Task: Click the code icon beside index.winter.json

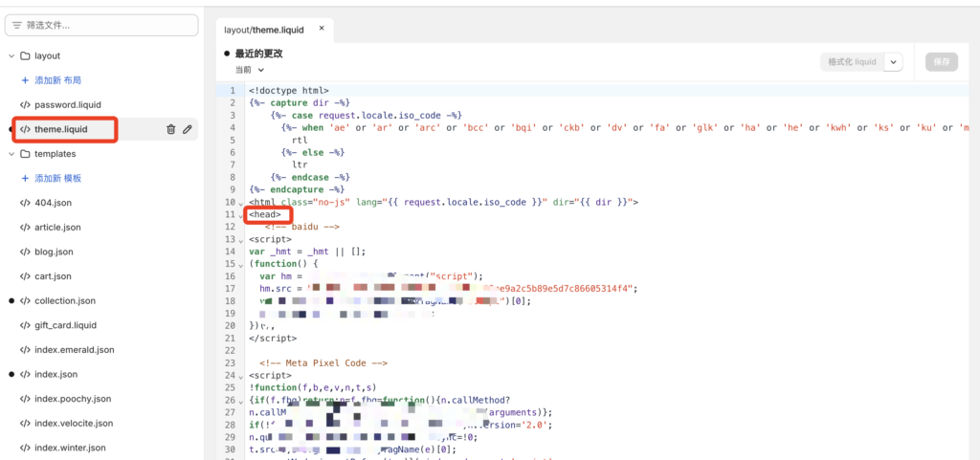Action: 24,448
